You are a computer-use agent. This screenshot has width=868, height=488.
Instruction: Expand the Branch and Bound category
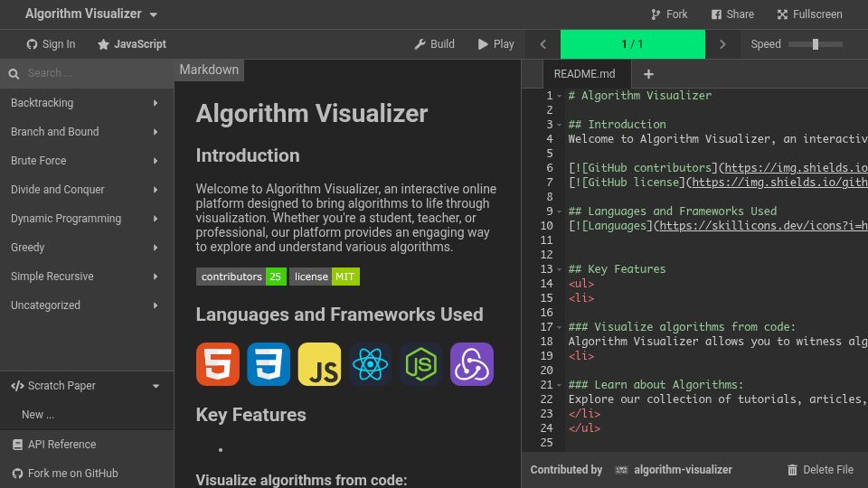click(87, 132)
